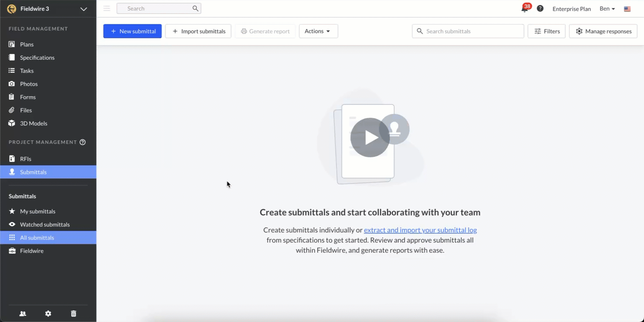Click the US flag language icon

pyautogui.click(x=627, y=9)
